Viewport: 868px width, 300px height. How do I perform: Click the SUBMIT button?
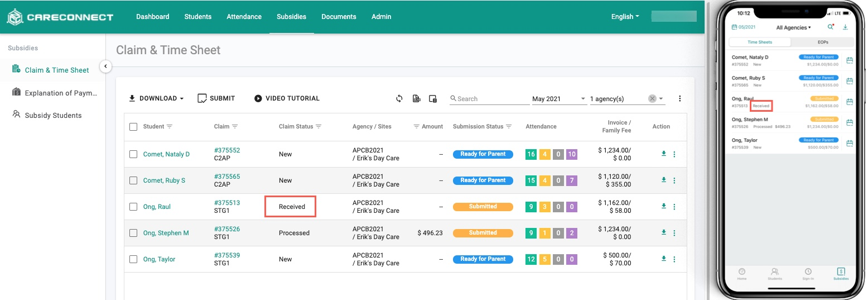(x=216, y=98)
